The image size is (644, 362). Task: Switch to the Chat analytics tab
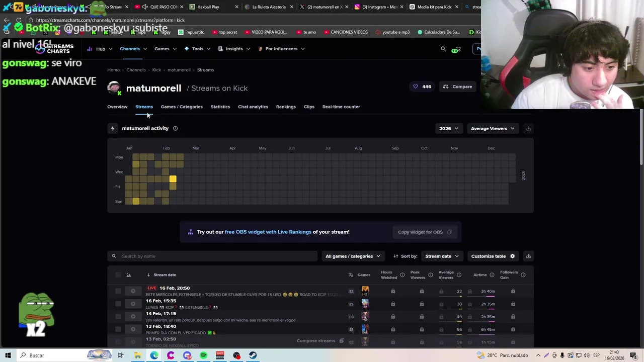pyautogui.click(x=253, y=107)
